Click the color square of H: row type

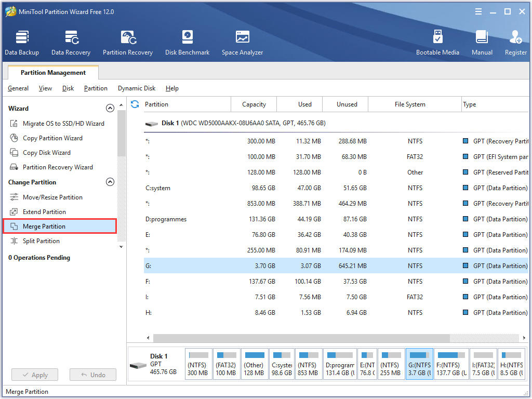click(x=465, y=312)
